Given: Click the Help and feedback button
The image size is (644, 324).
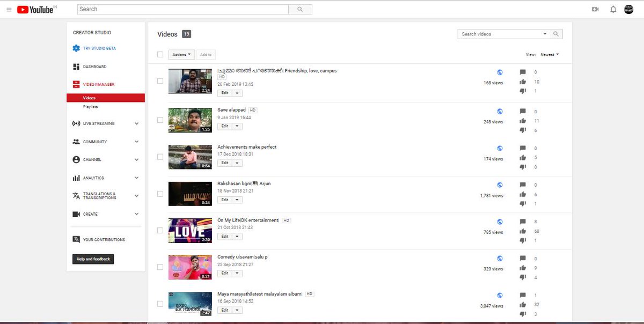Looking at the screenshot, I should click(93, 259).
